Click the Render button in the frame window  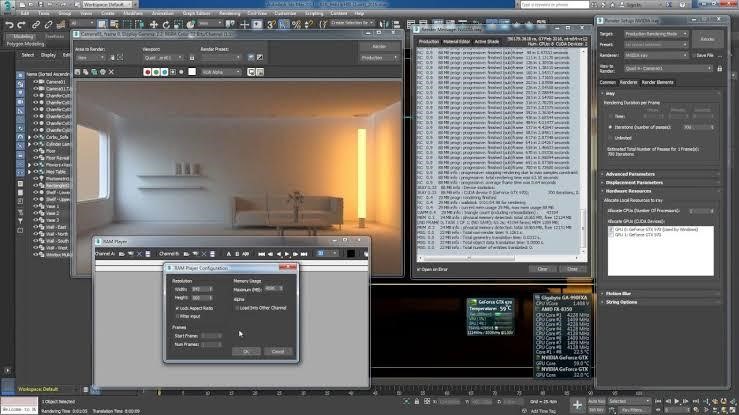379,46
